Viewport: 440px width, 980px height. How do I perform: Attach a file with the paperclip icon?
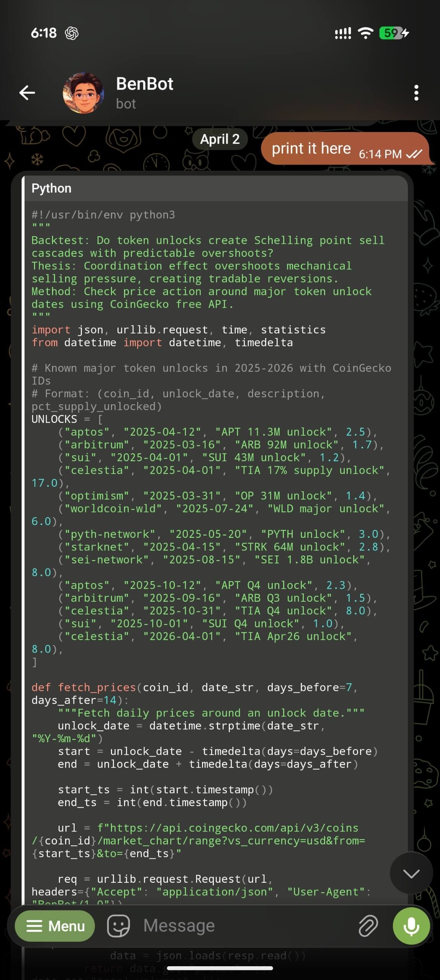pyautogui.click(x=368, y=926)
